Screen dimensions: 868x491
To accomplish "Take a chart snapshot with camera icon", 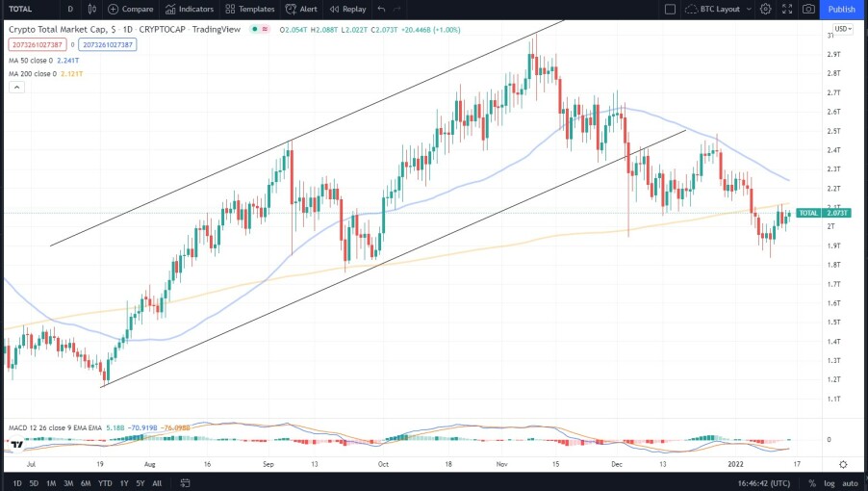I will click(x=808, y=9).
